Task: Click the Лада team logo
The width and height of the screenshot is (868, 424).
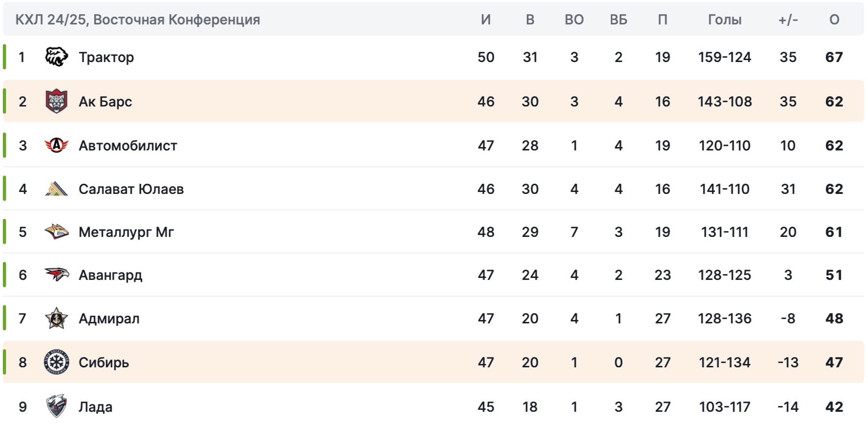Action: [x=56, y=406]
